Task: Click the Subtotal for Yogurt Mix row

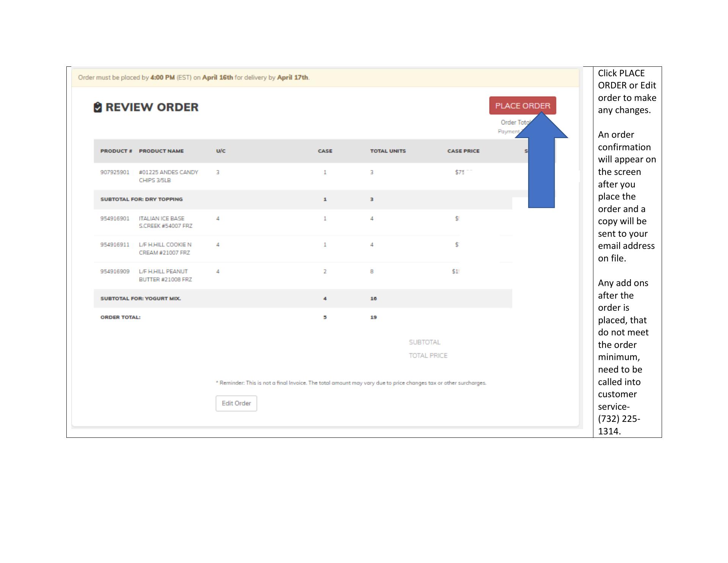Action: 141,299
